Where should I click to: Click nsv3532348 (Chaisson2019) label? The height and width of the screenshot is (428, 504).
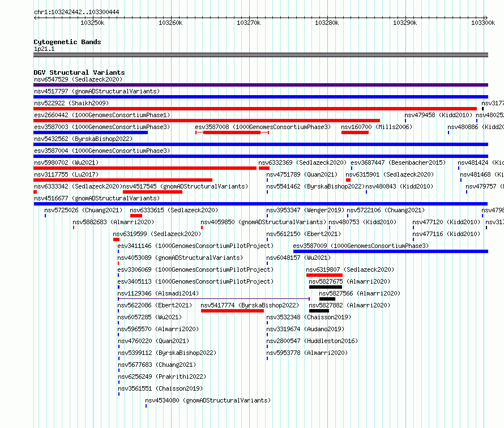pos(309,317)
